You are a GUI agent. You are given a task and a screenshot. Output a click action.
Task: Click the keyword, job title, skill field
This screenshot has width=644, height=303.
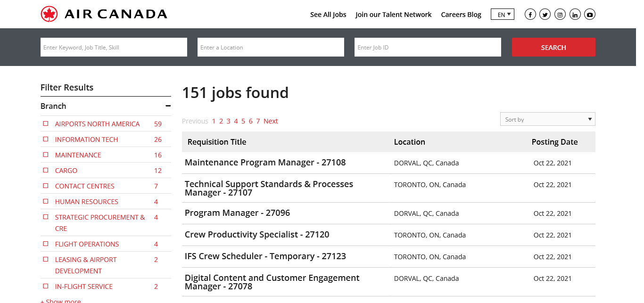(114, 47)
